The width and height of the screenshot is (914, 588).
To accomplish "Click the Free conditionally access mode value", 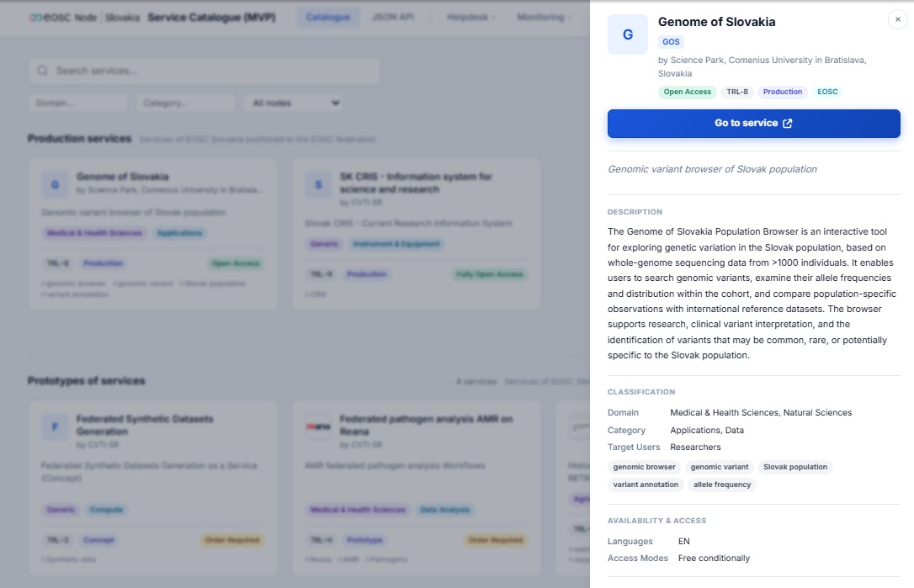I will [x=714, y=559].
